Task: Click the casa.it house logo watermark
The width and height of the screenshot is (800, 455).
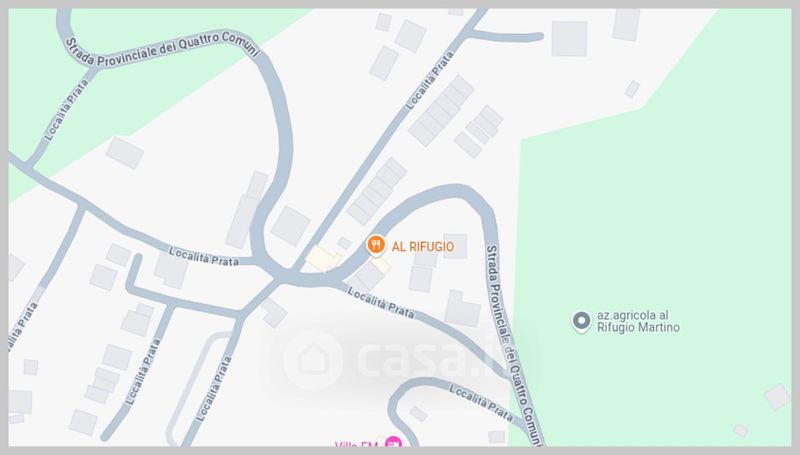Action: [313, 360]
